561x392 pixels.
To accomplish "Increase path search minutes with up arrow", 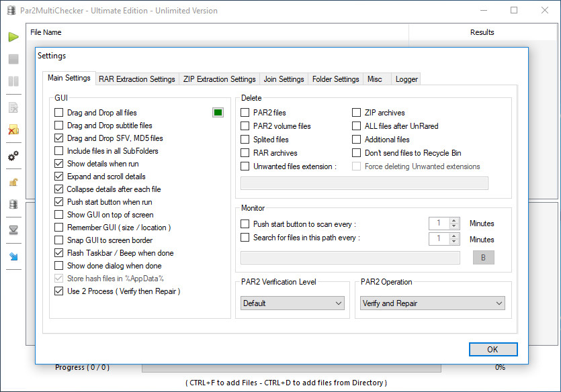I will pos(454,236).
